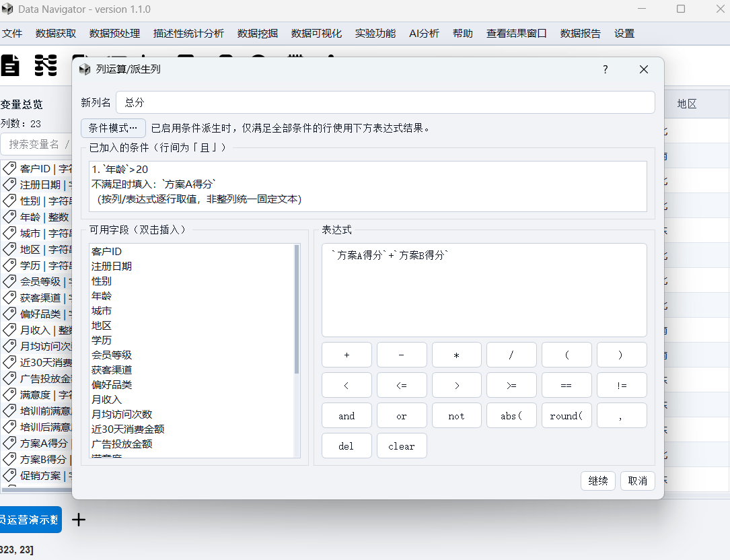The width and height of the screenshot is (730, 560).
Task: Select 注册日期 in available fields list
Action: (x=192, y=267)
